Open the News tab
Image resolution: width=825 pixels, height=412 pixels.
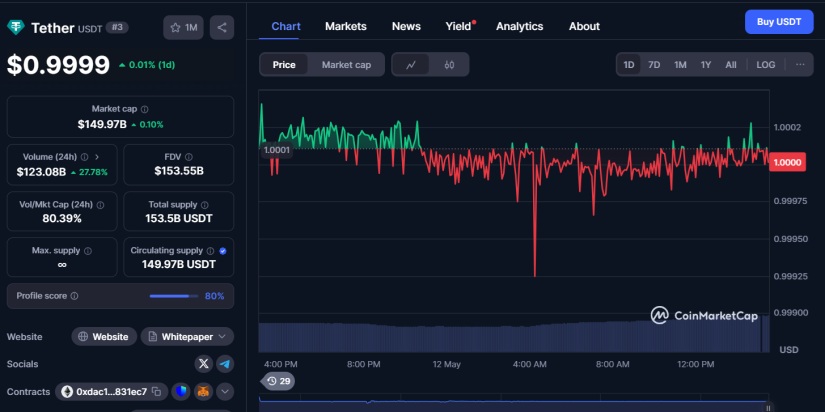[406, 26]
